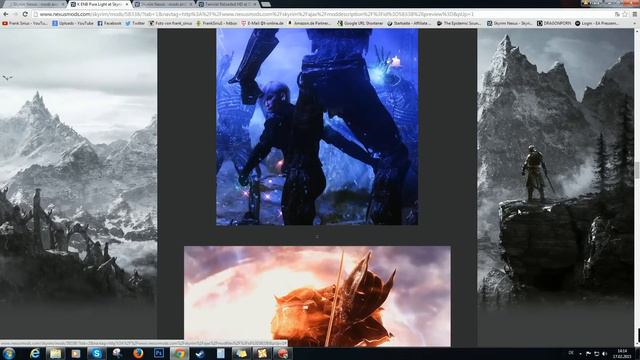640x360 pixels.
Task: Go back using the browser back arrow
Action: pos(5,14)
